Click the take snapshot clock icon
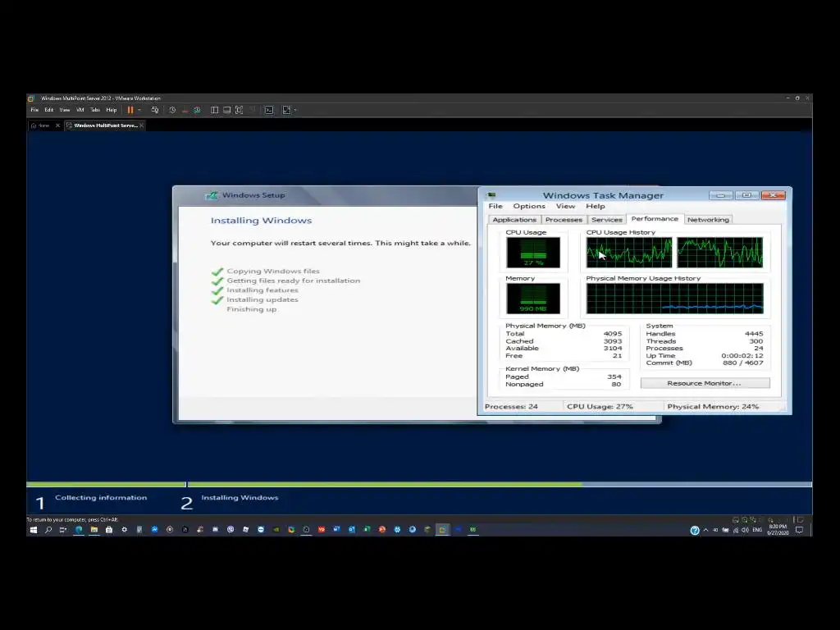The width and height of the screenshot is (840, 630). click(x=172, y=110)
